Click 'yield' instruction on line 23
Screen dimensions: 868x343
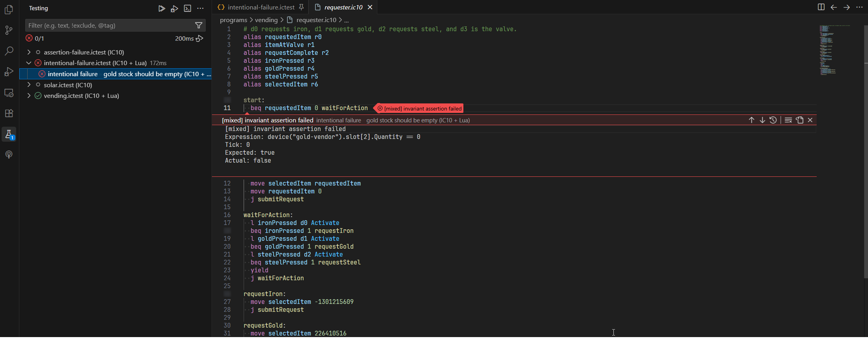click(259, 270)
